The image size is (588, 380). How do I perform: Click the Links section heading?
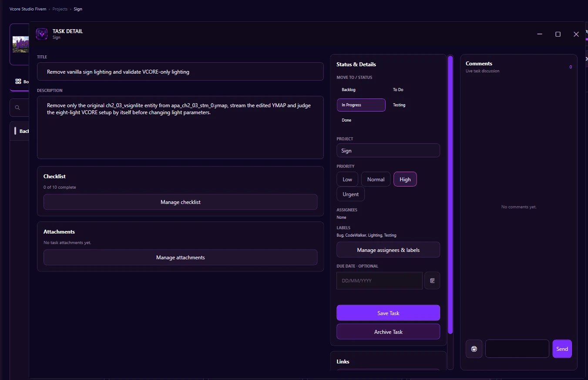(343, 362)
